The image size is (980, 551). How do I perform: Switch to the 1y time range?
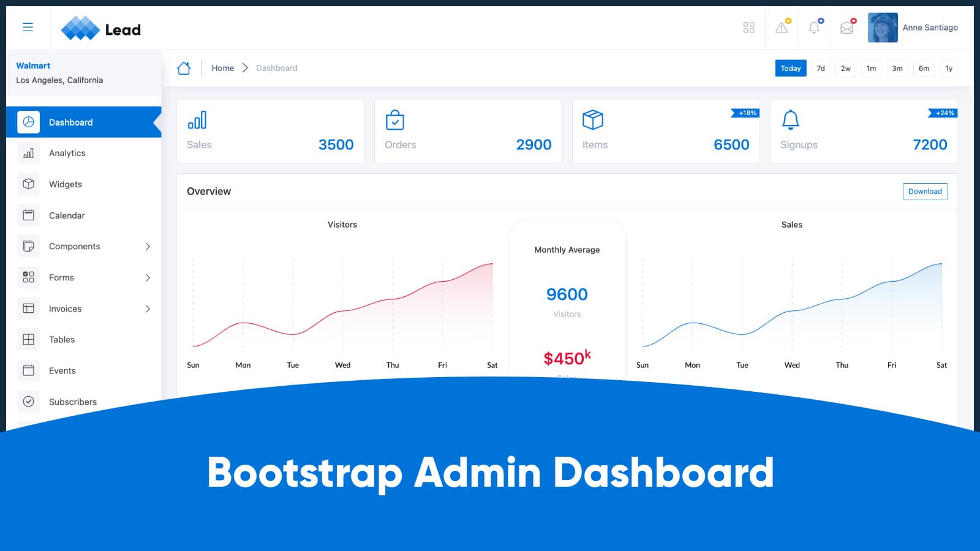point(949,68)
